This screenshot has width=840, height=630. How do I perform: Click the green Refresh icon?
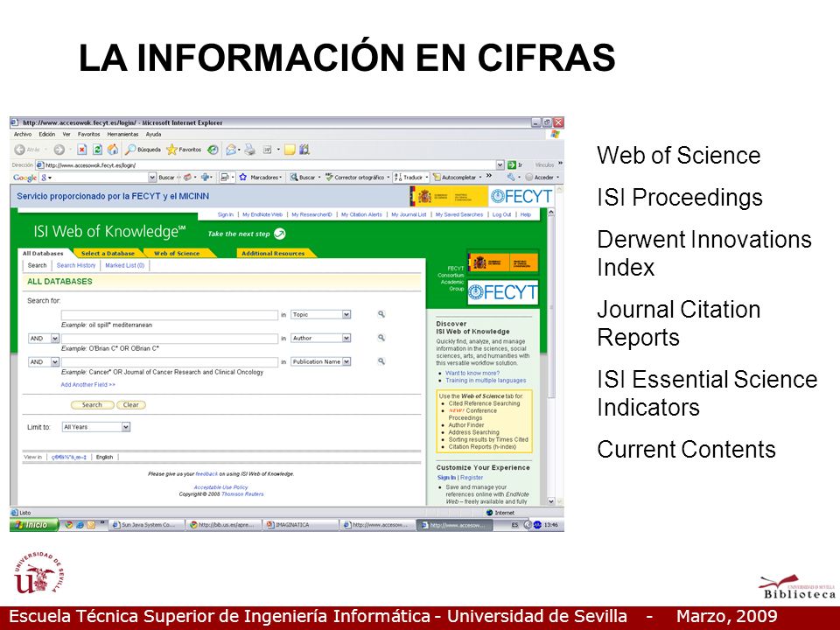[97, 150]
